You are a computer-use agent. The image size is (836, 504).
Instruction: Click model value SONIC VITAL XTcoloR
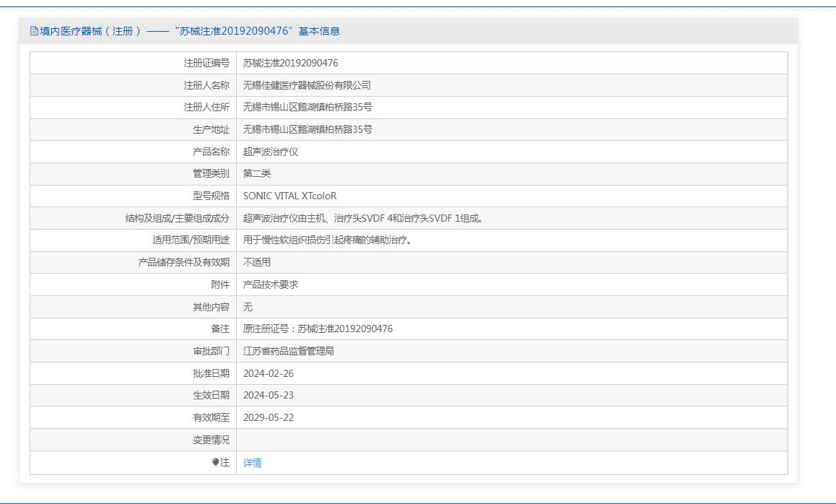(290, 196)
